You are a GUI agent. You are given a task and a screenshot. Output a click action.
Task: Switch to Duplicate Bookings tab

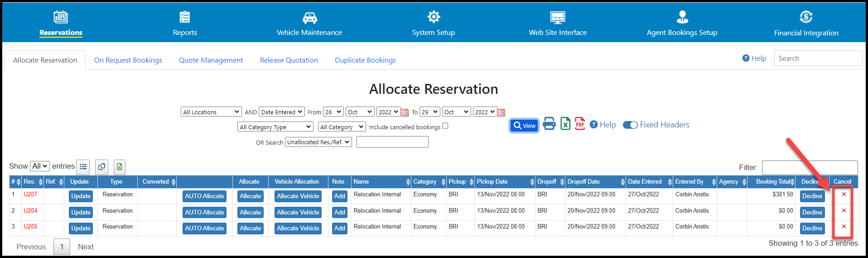tap(365, 60)
